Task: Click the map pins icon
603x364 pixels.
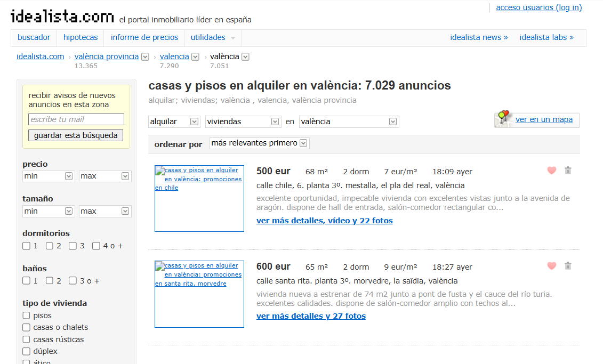Action: (503, 118)
